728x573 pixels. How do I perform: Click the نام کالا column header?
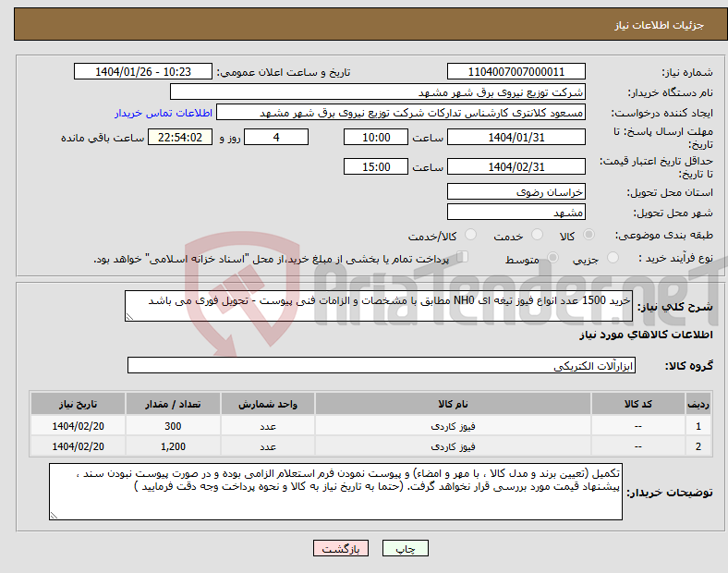click(453, 404)
